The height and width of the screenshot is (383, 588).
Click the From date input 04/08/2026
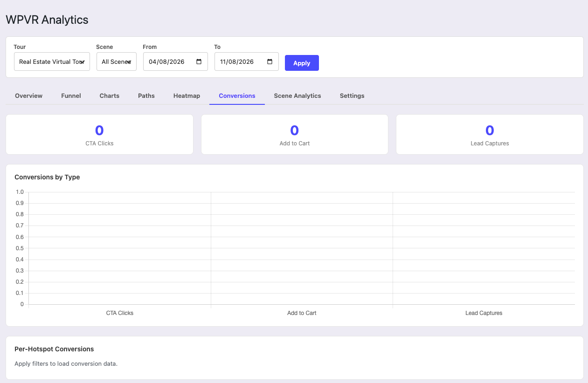point(175,62)
